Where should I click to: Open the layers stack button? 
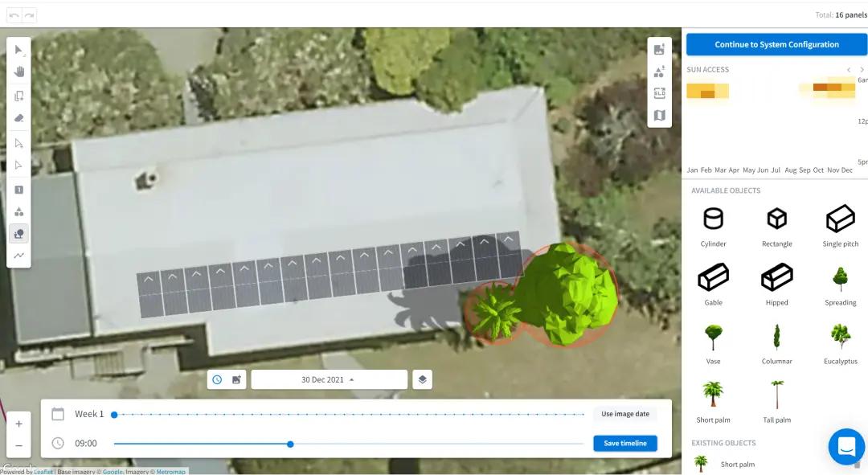pos(423,380)
